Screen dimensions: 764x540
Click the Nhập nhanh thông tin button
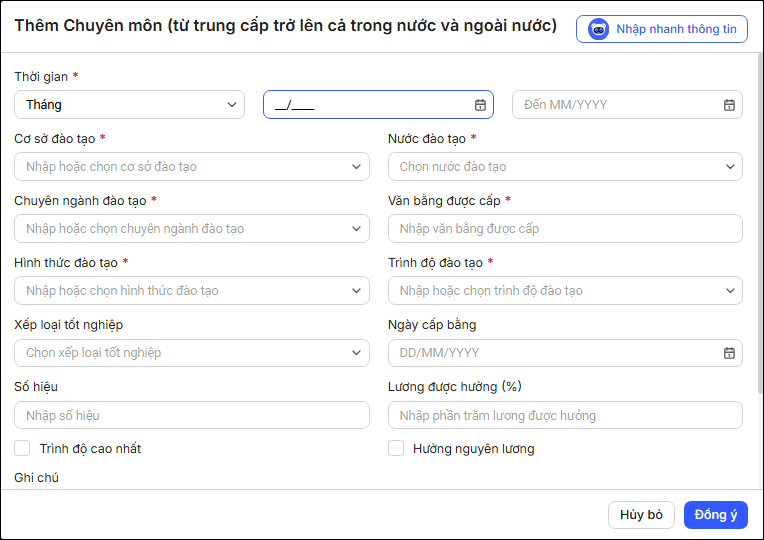click(662, 29)
